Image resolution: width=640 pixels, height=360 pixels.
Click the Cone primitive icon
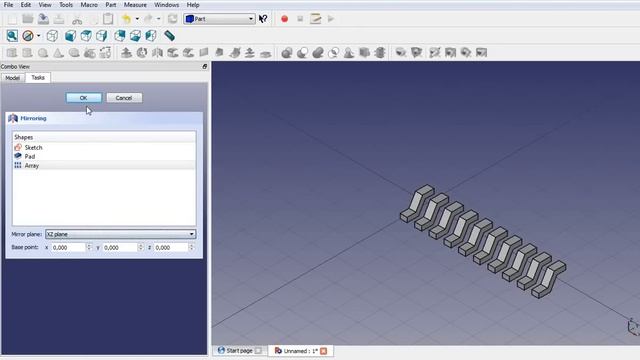click(58, 53)
